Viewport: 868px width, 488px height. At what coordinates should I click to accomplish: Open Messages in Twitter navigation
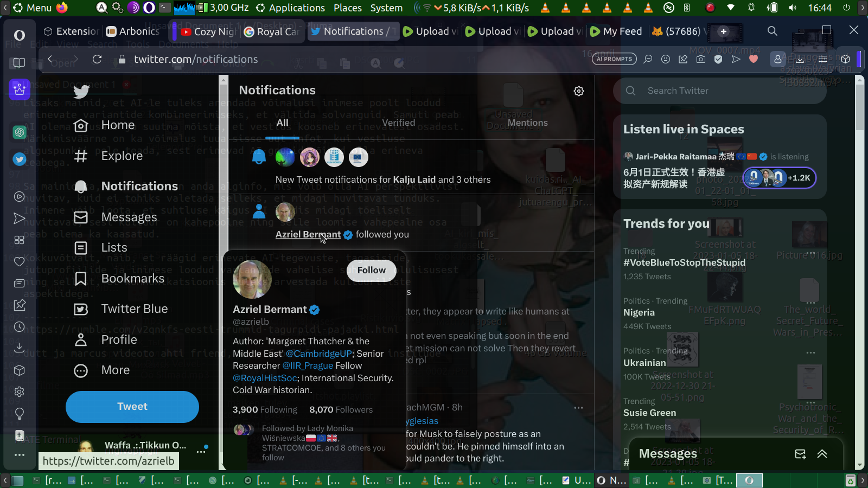[x=116, y=217]
